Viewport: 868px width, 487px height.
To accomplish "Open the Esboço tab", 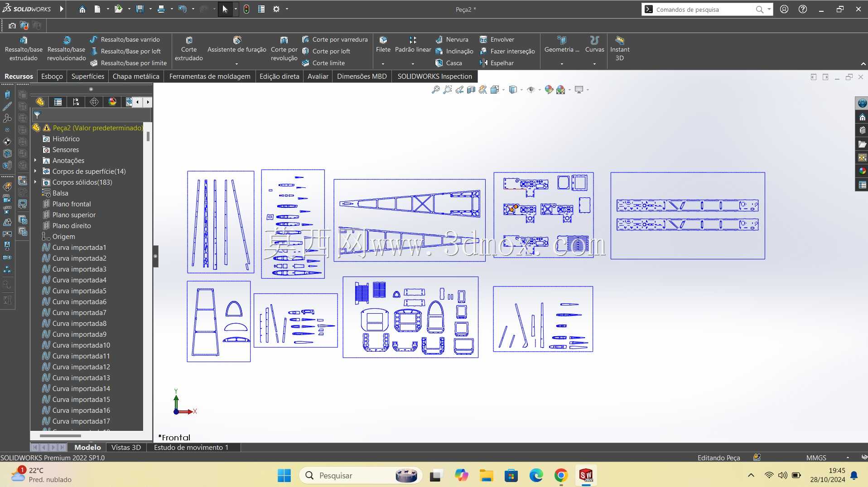I will (x=52, y=76).
